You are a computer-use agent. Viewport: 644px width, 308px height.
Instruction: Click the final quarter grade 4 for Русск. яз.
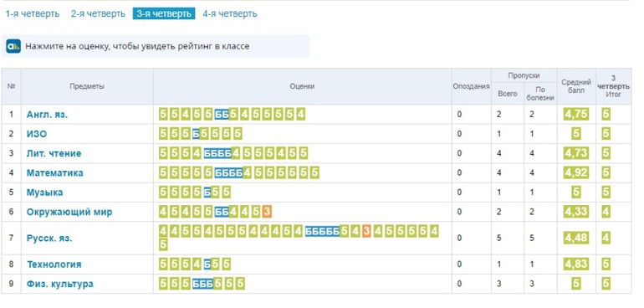coord(606,238)
